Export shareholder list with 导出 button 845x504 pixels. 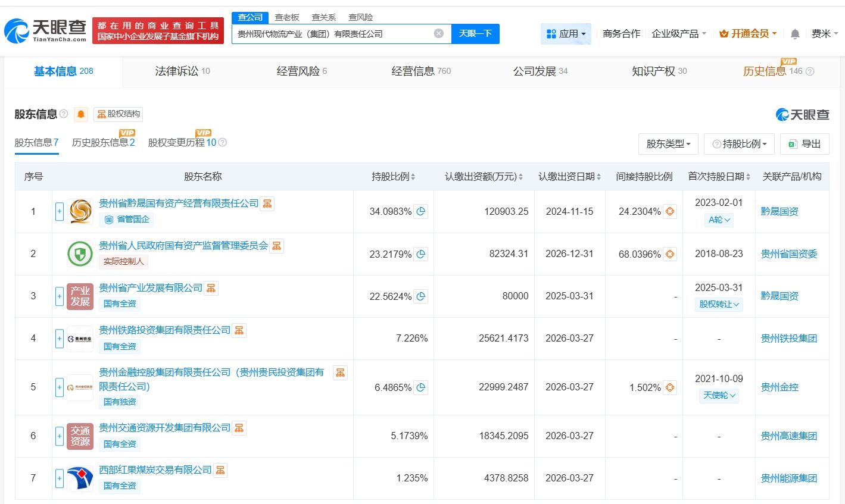coord(805,144)
